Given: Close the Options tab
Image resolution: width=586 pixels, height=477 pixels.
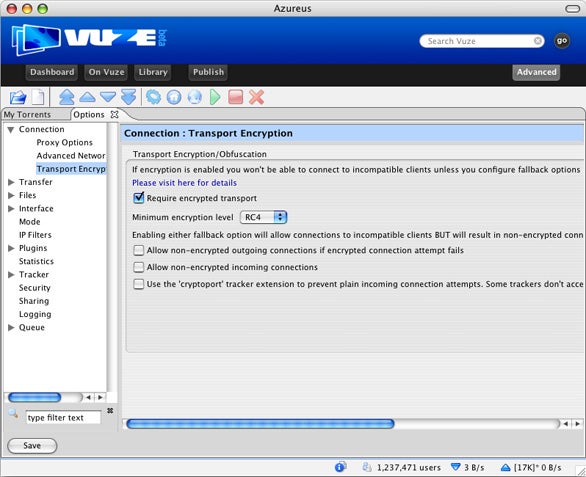Looking at the screenshot, I should 114,114.
